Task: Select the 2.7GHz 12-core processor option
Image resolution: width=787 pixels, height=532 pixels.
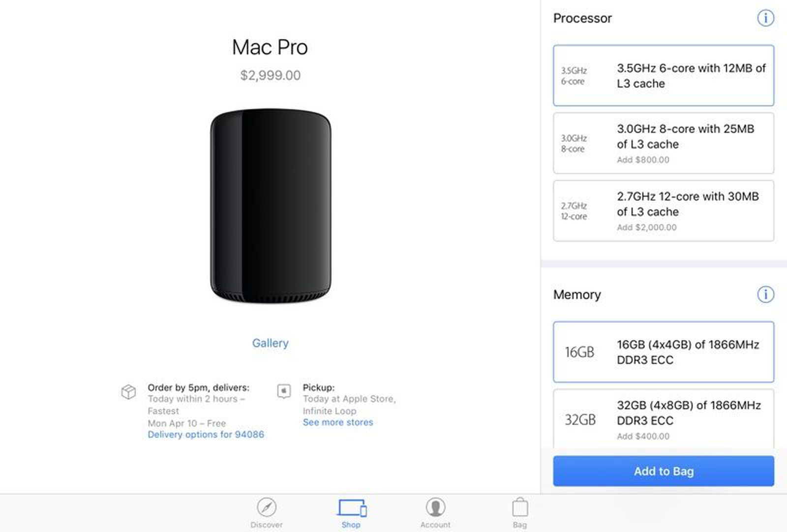Action: pyautogui.click(x=663, y=210)
